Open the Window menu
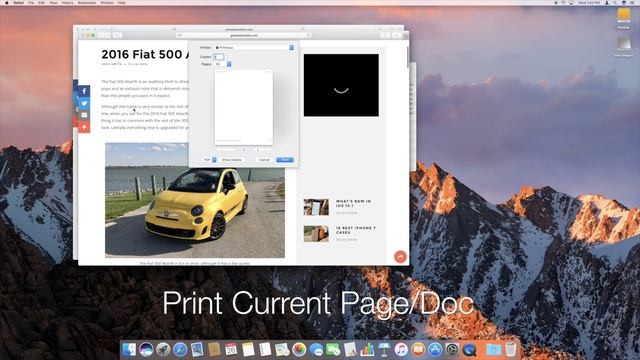 click(107, 2)
